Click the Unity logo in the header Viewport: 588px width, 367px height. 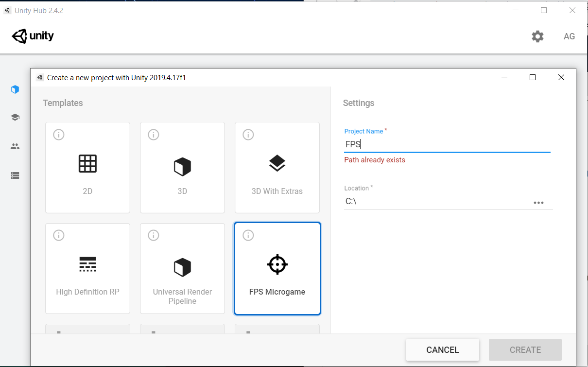(x=33, y=36)
